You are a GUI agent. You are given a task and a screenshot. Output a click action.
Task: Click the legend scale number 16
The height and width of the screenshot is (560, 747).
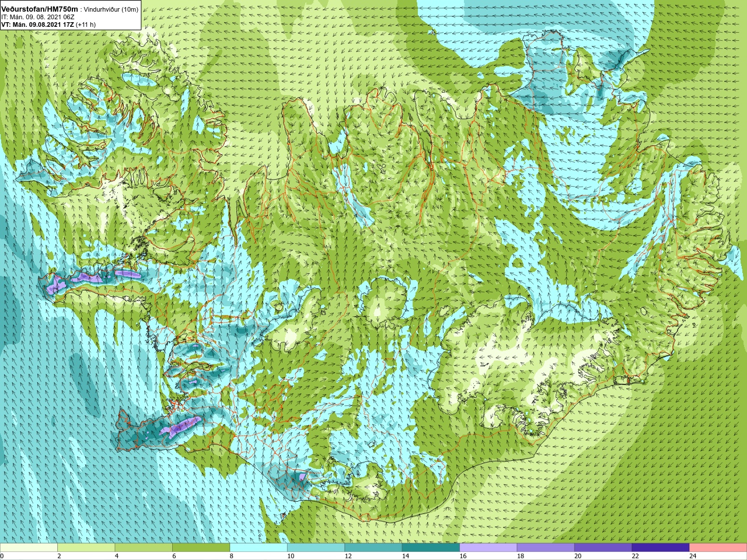tap(463, 556)
